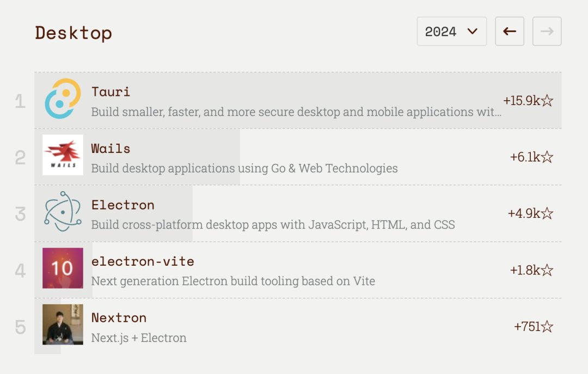Click the Tauri description text
Screen dimensions: 588x374
pyautogui.click(x=296, y=112)
